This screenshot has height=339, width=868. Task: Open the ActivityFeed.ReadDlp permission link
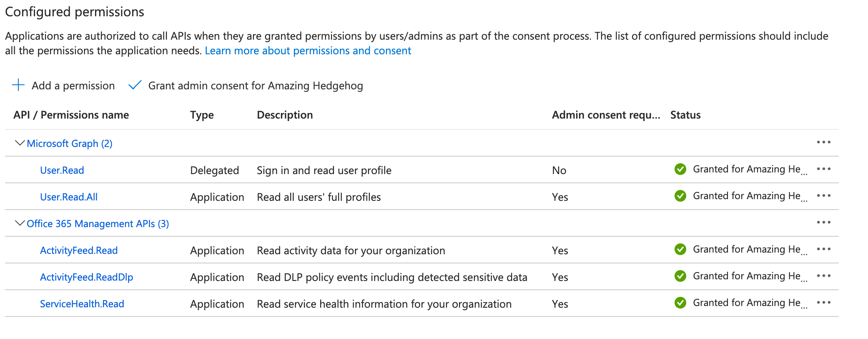pos(86,277)
